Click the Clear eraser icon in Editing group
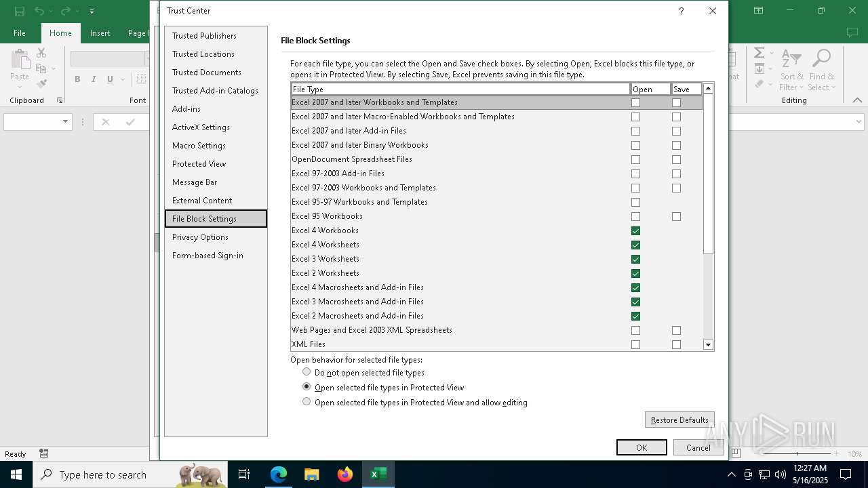The height and width of the screenshot is (488, 868). coord(759,83)
